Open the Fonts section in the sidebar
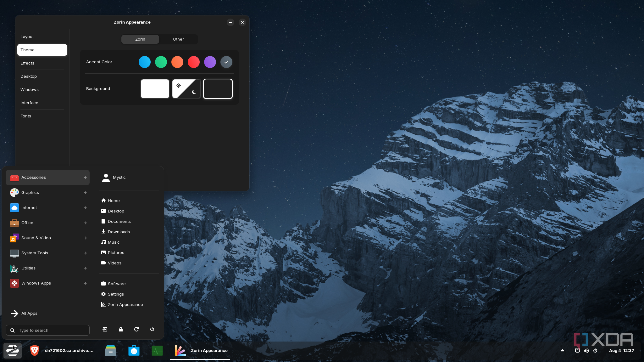Image resolution: width=644 pixels, height=362 pixels. (42, 116)
